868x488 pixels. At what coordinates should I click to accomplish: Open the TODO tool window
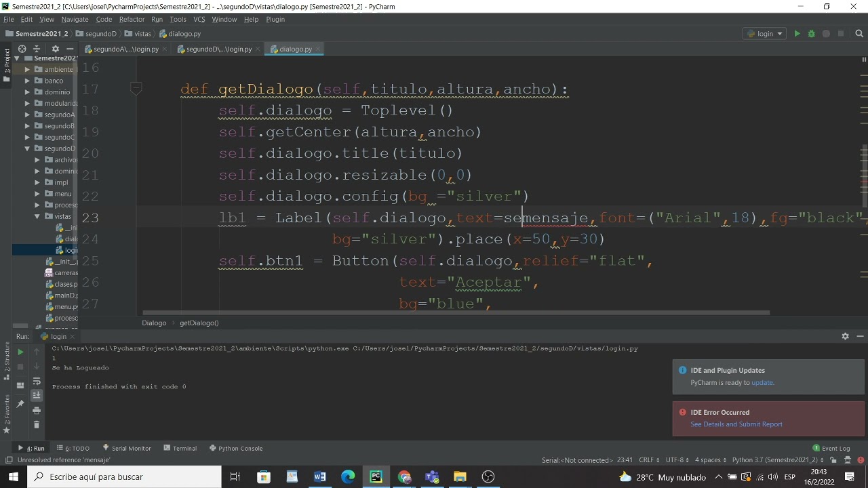click(x=73, y=448)
